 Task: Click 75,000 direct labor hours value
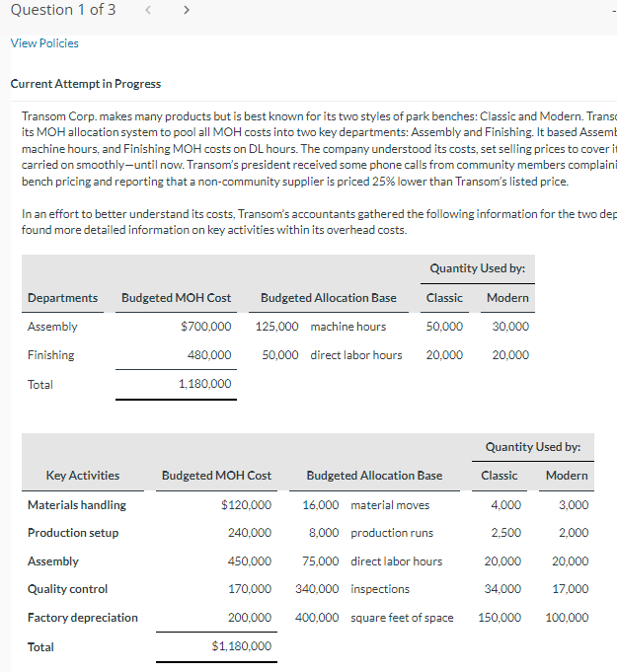[x=321, y=561]
